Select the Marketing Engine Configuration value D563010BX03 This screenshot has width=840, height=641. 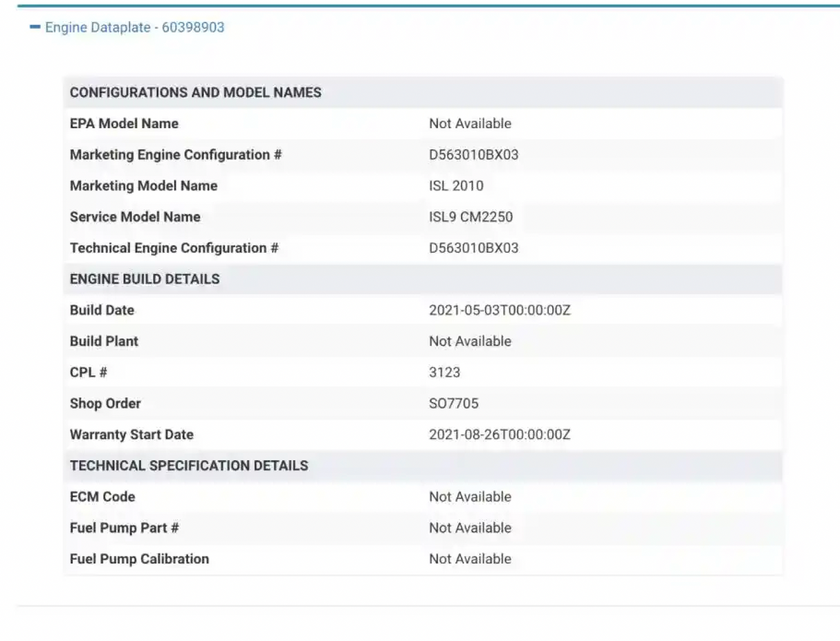point(473,155)
